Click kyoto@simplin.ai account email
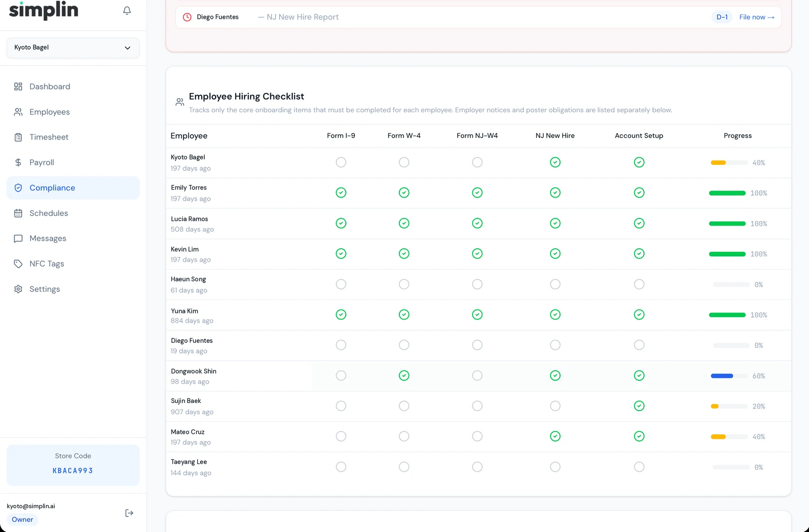This screenshot has width=809, height=532. [x=31, y=506]
